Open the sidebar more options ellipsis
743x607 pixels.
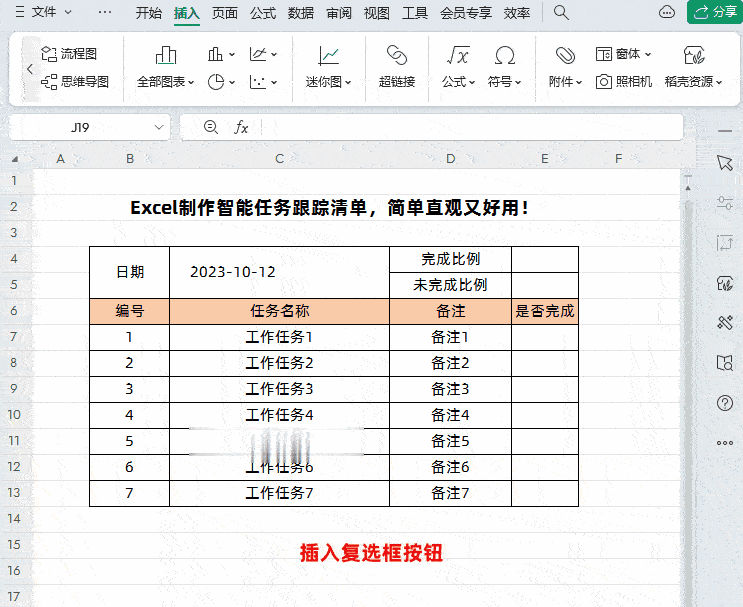click(x=725, y=443)
